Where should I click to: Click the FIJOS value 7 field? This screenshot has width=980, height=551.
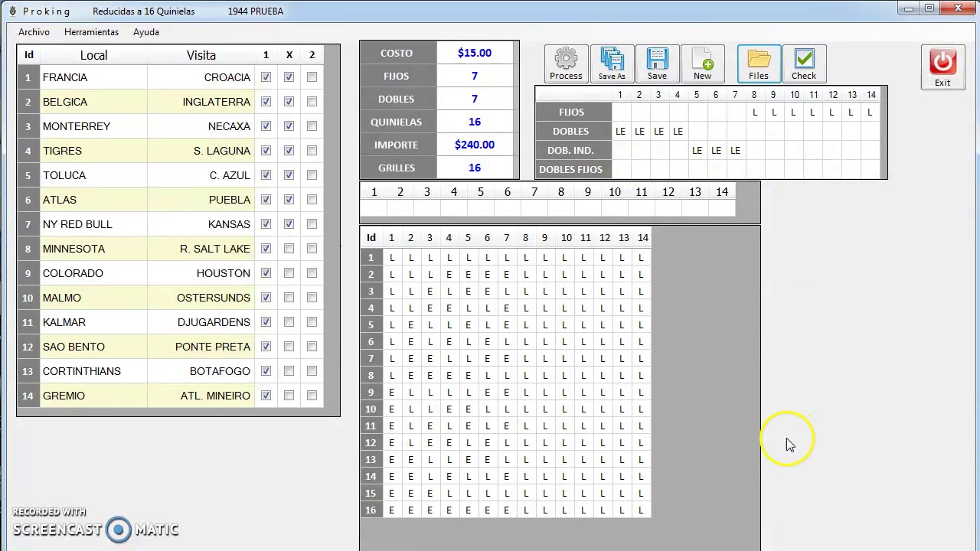[475, 76]
